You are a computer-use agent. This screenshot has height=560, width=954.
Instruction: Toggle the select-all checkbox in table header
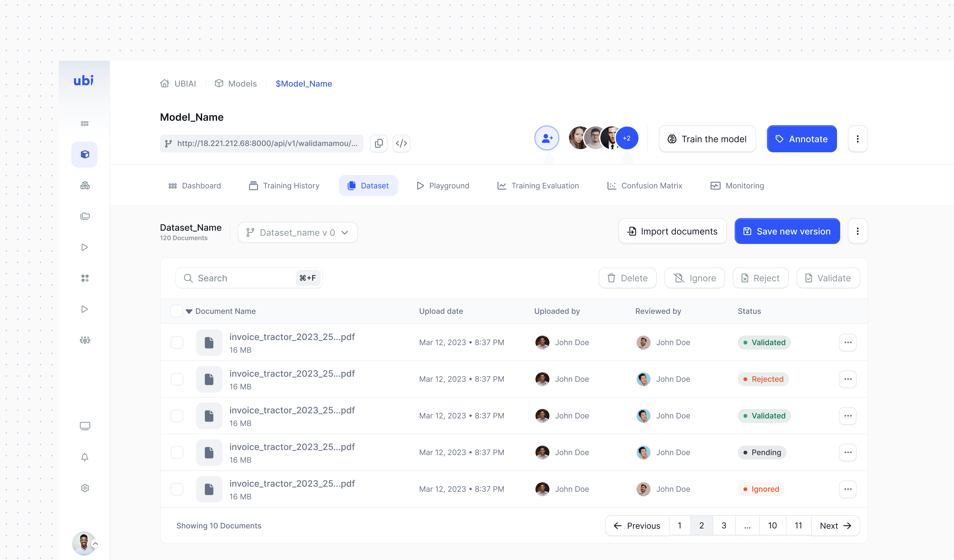pos(176,311)
